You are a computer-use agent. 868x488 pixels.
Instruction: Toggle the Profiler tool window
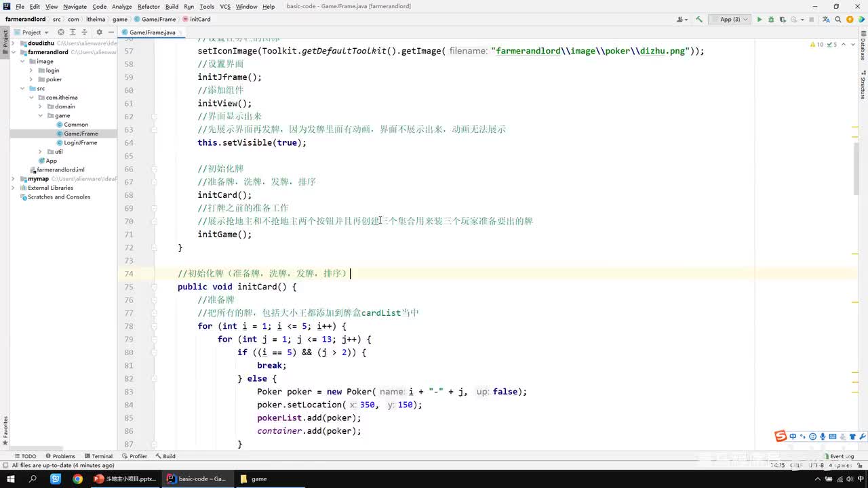pos(134,456)
